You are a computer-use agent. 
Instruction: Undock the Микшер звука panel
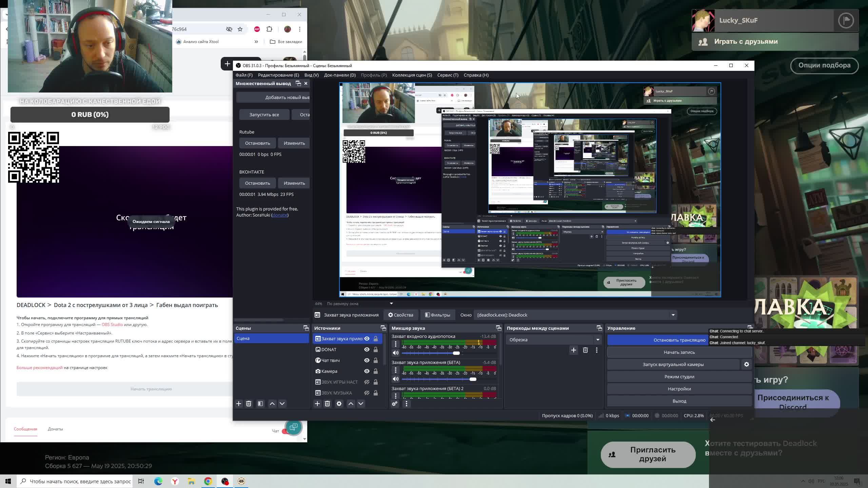[498, 328]
